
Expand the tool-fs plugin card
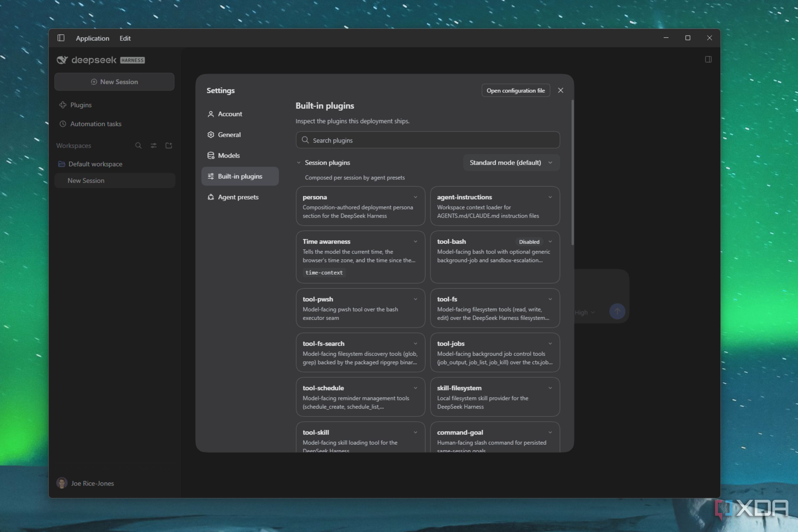550,299
